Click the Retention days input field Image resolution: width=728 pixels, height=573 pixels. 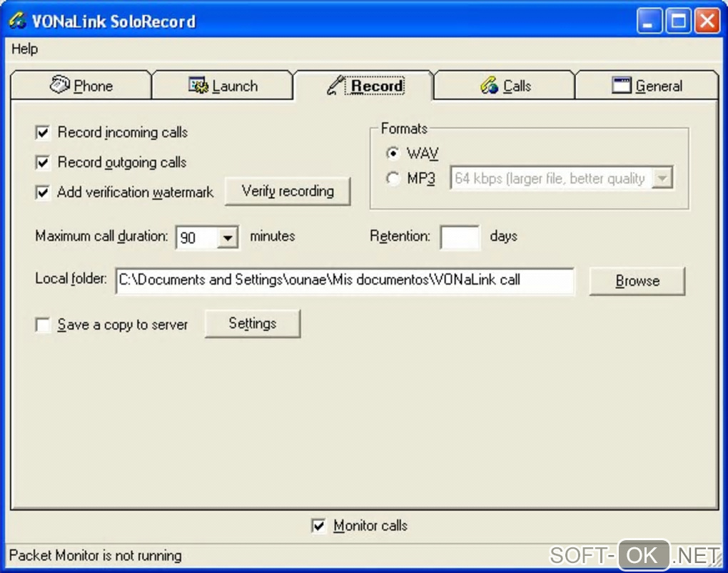click(x=460, y=237)
